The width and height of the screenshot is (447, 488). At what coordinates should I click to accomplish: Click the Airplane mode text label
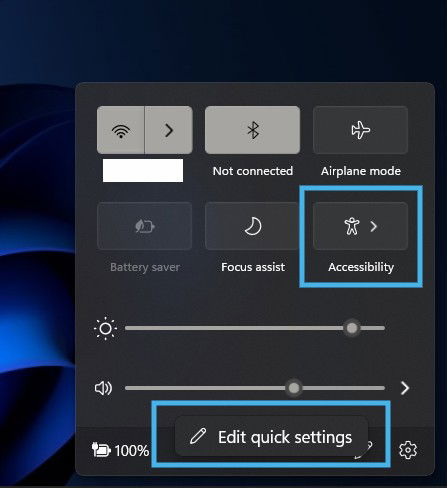tap(361, 171)
